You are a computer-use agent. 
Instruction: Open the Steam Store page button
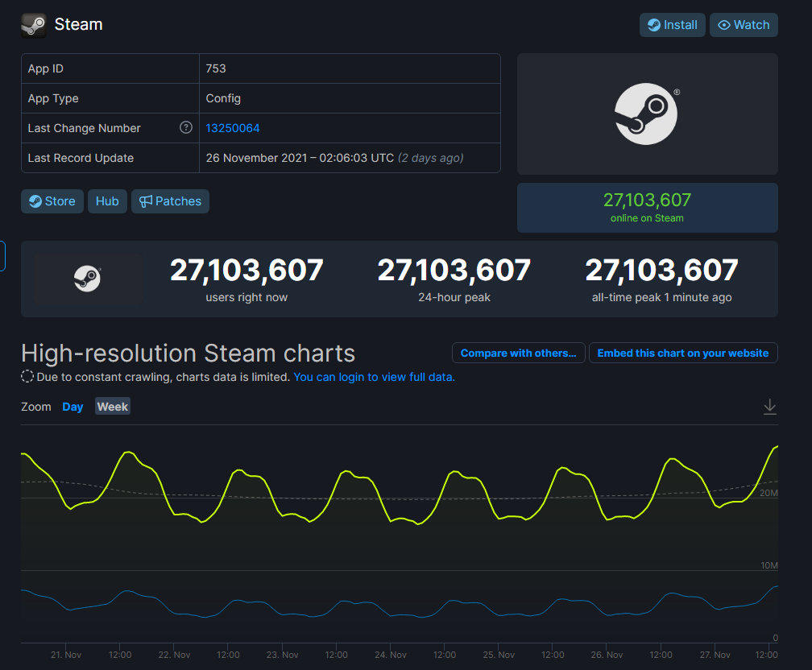coord(52,201)
